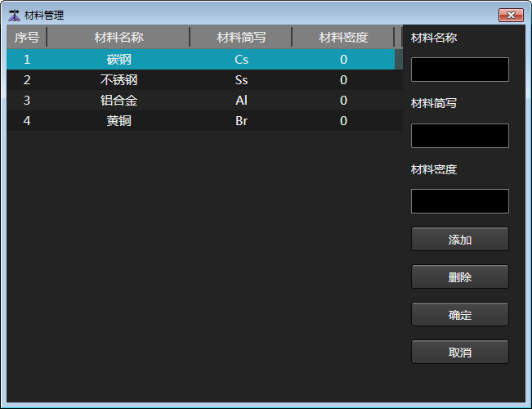Click row number 2 cell

27,80
